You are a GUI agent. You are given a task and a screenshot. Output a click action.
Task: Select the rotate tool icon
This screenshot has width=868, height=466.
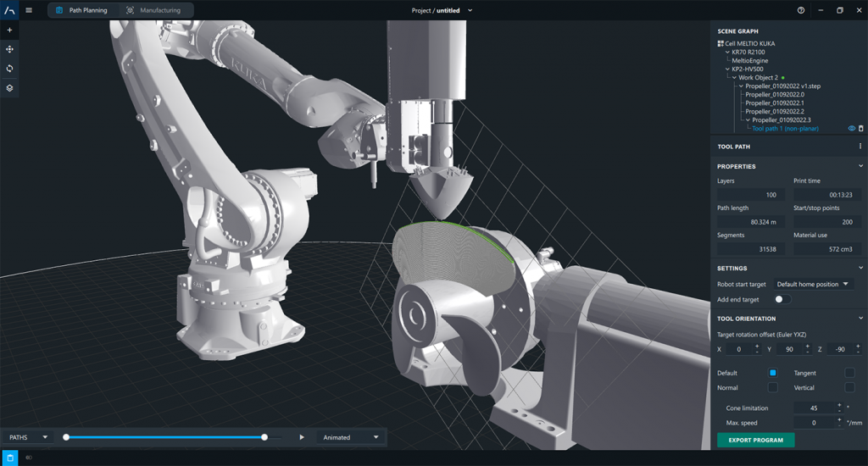click(9, 69)
